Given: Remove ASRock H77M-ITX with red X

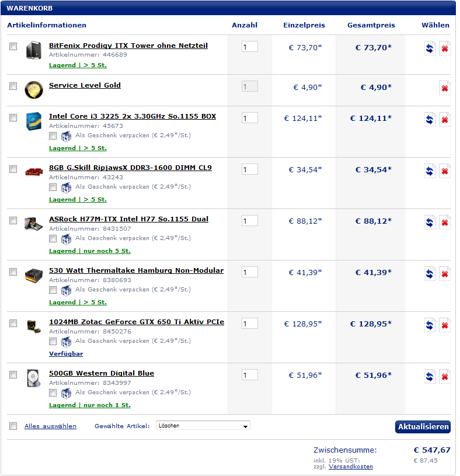Looking at the screenshot, I should (x=444, y=222).
